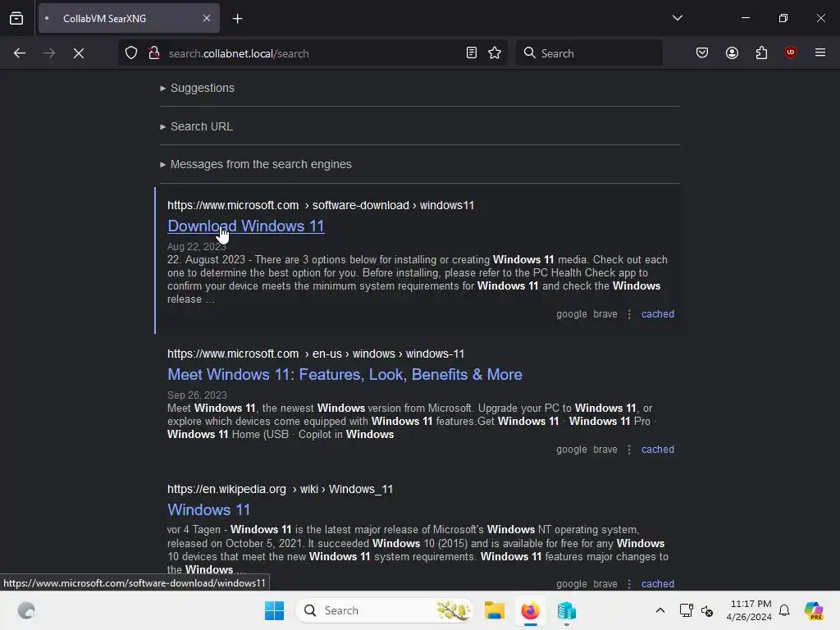The width and height of the screenshot is (840, 630).
Task: Go back to the previous page
Action: pos(20,53)
